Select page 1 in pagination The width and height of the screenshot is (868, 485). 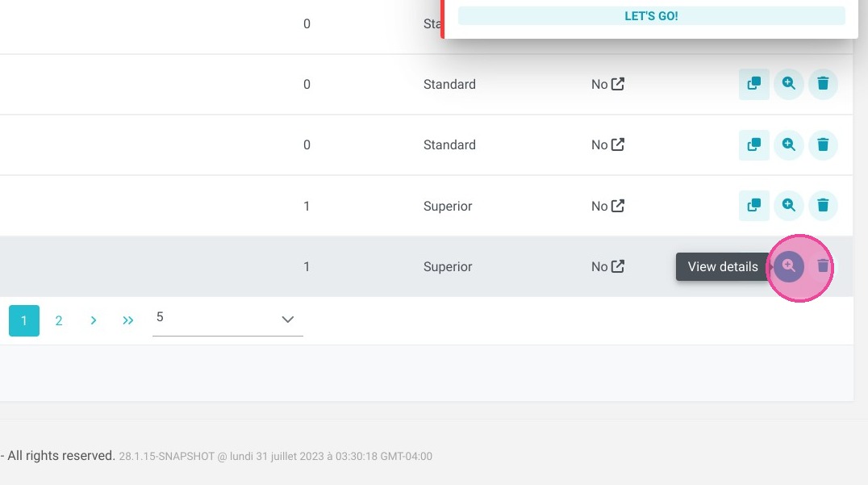point(24,320)
